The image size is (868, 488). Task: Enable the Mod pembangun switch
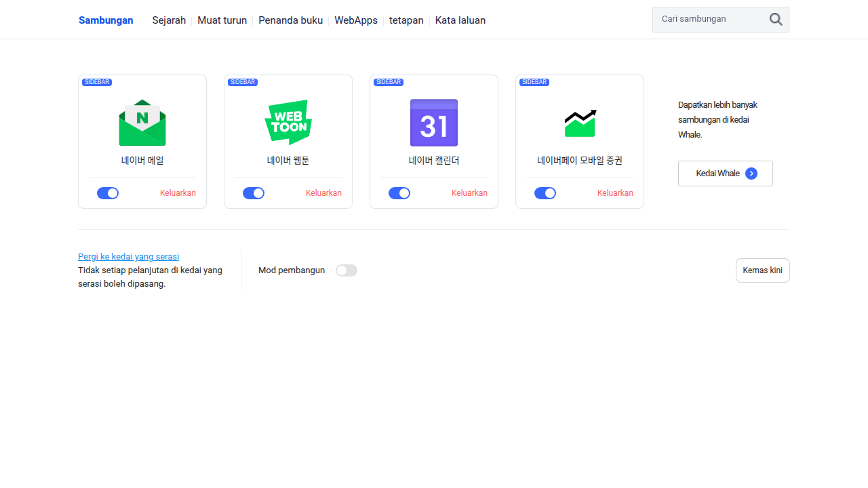coord(347,270)
